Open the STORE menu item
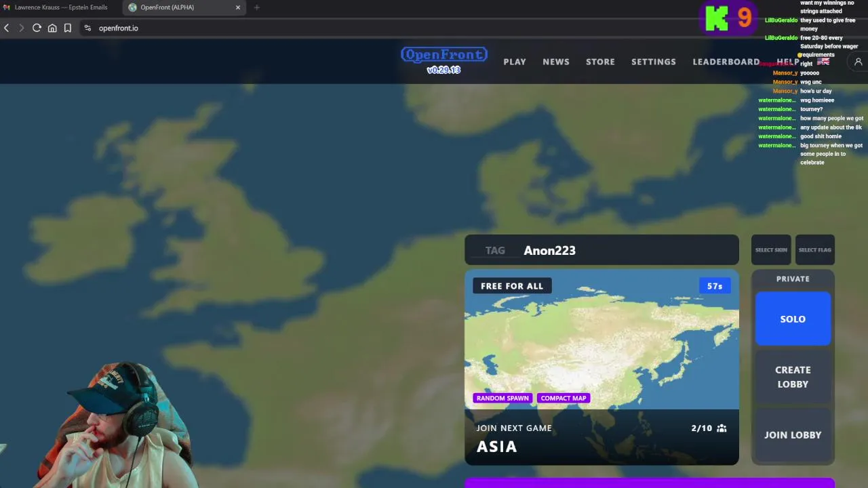This screenshot has height=488, width=868. click(x=600, y=62)
